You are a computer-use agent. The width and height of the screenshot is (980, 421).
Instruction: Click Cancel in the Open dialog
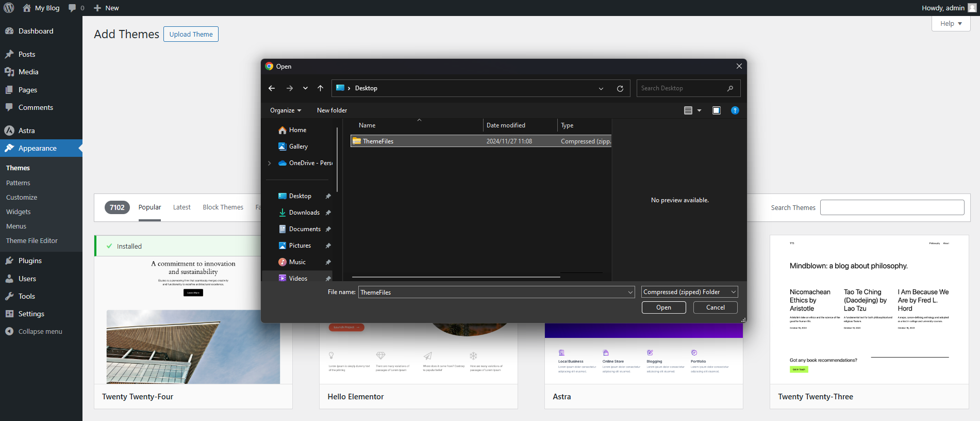[x=715, y=307]
